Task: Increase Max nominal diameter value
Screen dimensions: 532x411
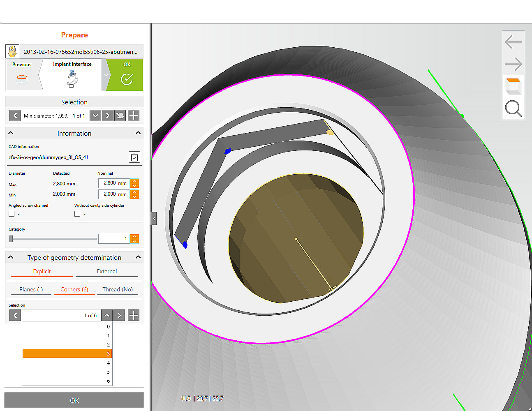Action: tap(134, 181)
